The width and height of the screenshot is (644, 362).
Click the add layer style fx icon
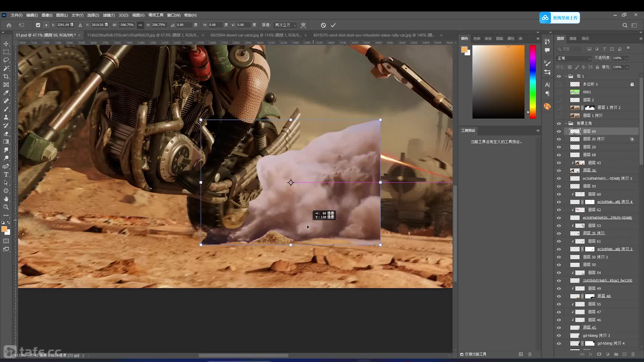click(590, 354)
